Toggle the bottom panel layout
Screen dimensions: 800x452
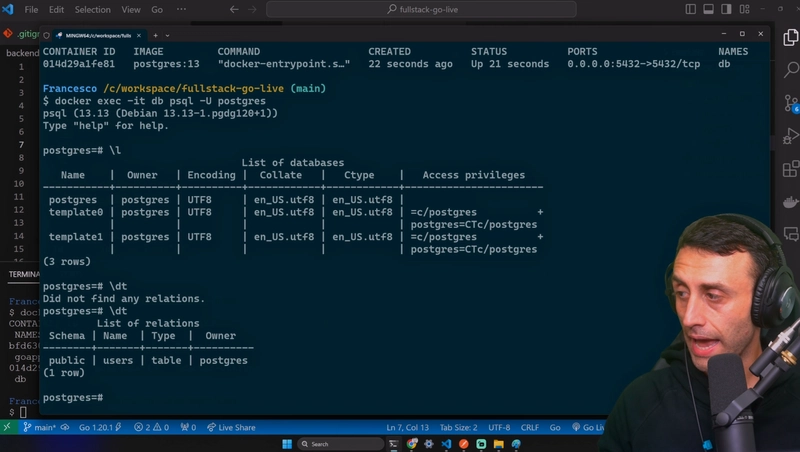[x=709, y=9]
